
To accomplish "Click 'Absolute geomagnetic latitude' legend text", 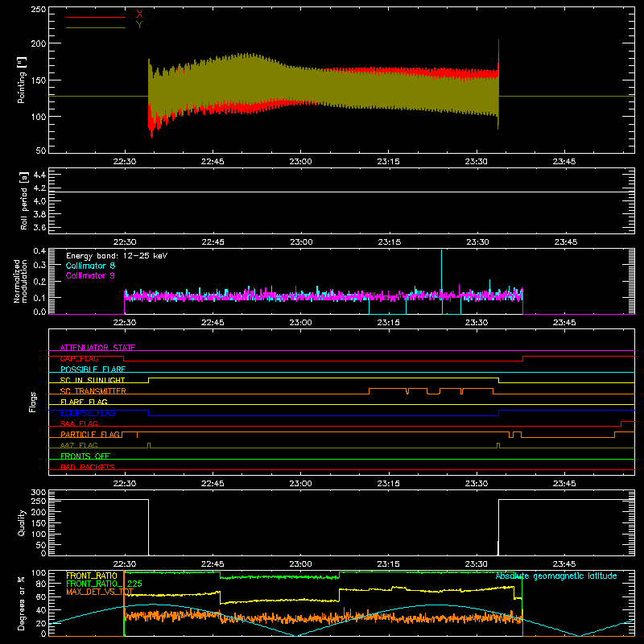I will pyautogui.click(x=556, y=576).
